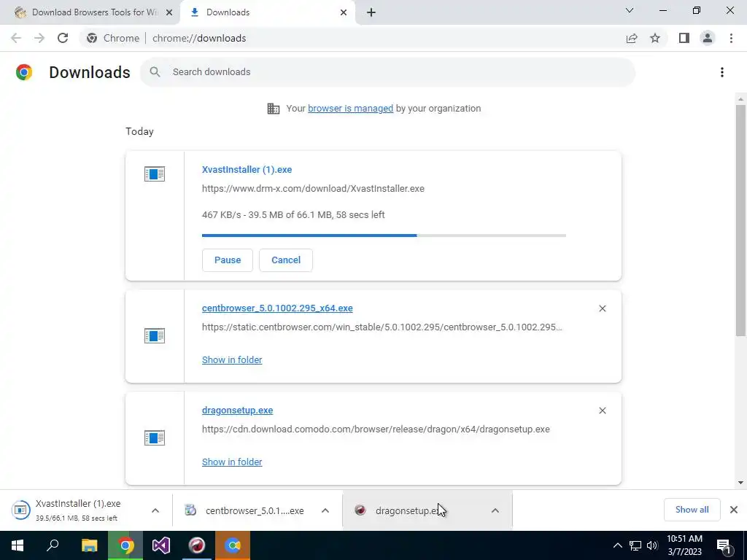Switch to Download Browsers Tools tab

pyautogui.click(x=89, y=12)
